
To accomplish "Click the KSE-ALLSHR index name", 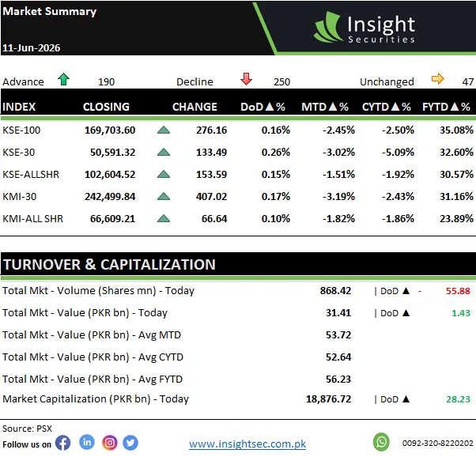I will click(x=31, y=174).
